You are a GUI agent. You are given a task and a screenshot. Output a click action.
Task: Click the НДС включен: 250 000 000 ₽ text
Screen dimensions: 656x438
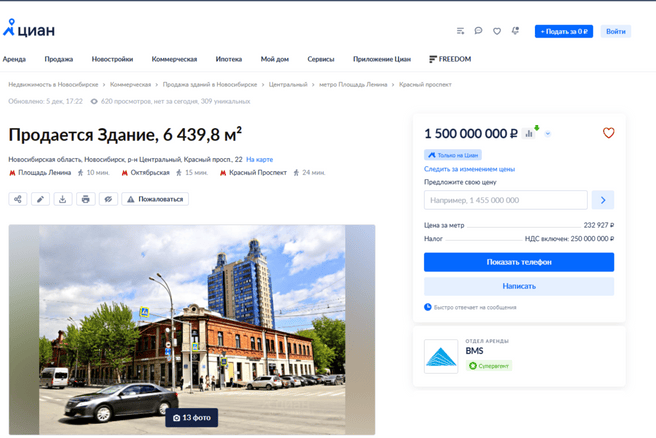[569, 238]
